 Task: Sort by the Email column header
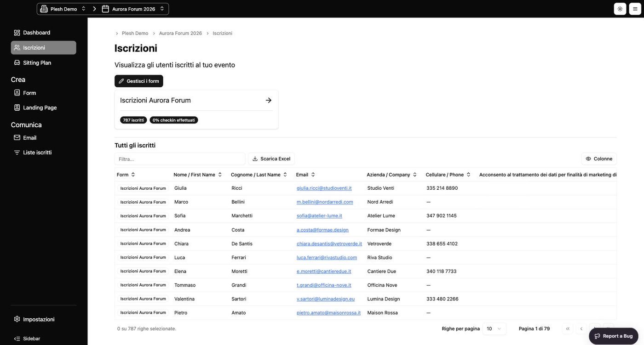(305, 175)
